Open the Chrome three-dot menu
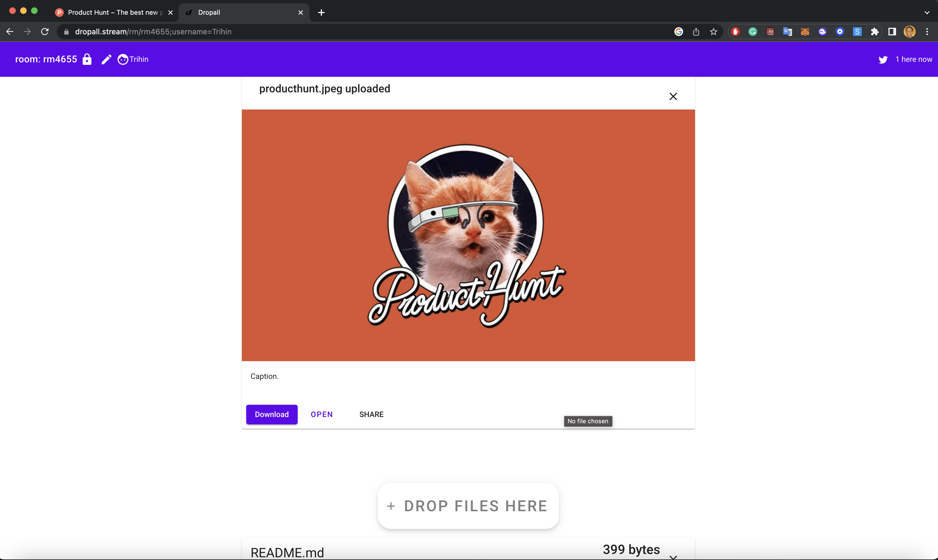This screenshot has height=560, width=938. (x=927, y=32)
